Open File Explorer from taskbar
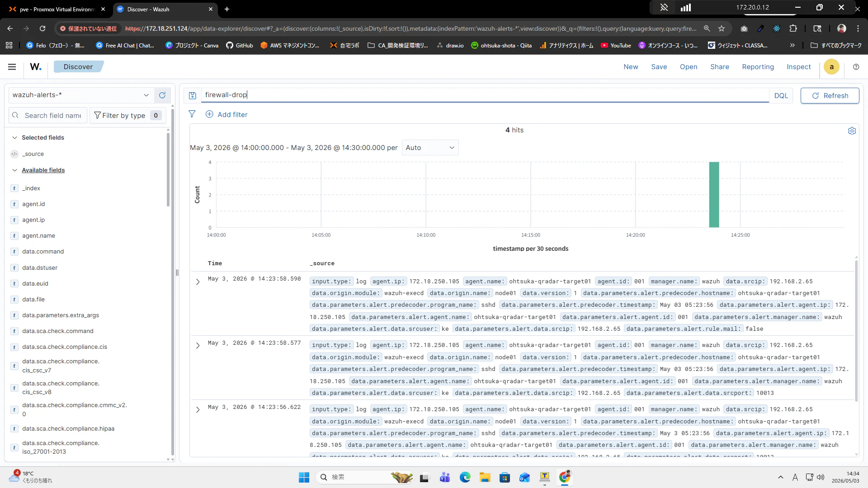Image resolution: width=868 pixels, height=488 pixels. (485, 477)
